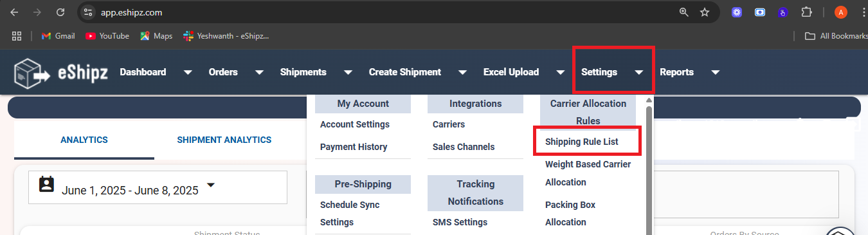Open Carriers under Integrations
The image size is (868, 235).
(449, 124)
